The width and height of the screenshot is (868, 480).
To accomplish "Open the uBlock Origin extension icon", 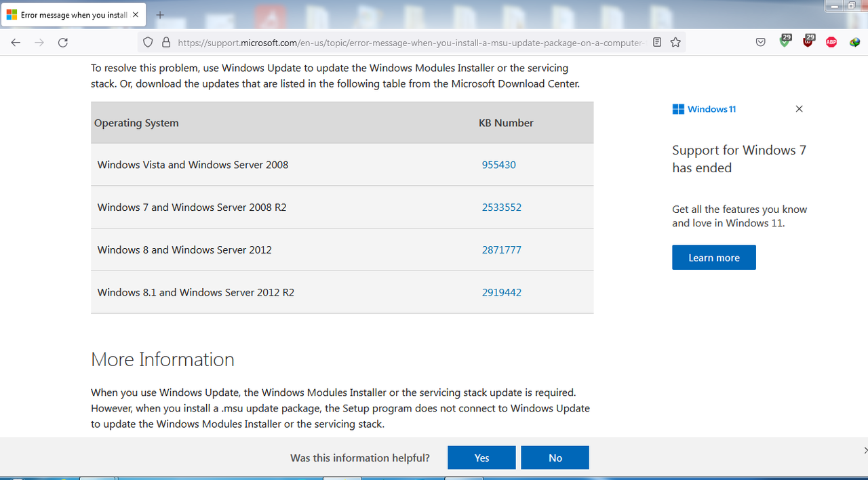I will pyautogui.click(x=808, y=41).
